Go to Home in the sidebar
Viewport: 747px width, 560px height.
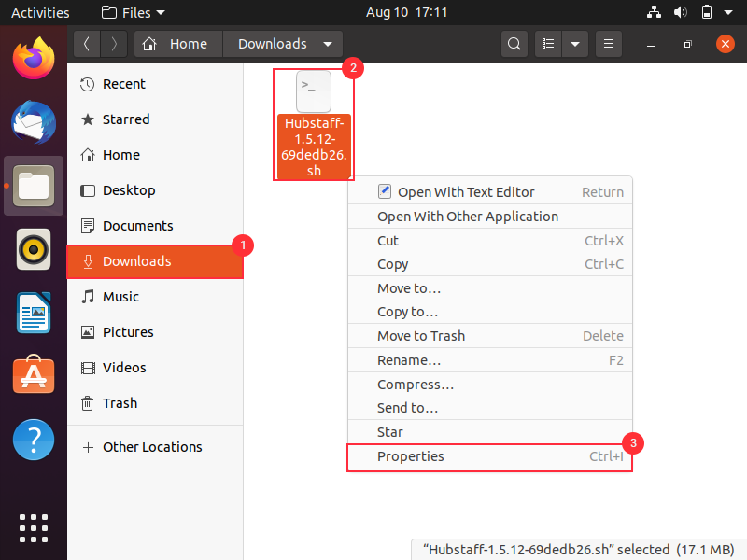coord(155,155)
